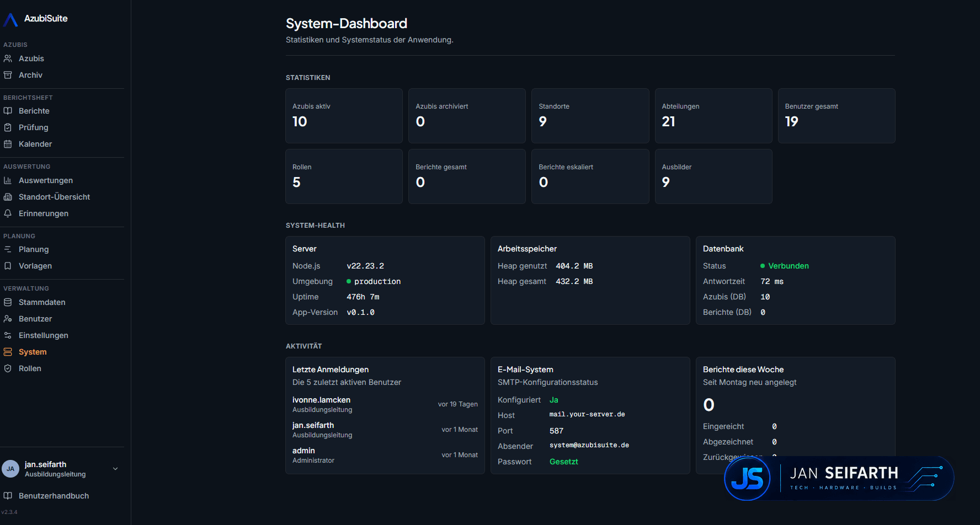The width and height of the screenshot is (980, 525).
Task: Click the Einstellungen sliders icon
Action: (8, 335)
